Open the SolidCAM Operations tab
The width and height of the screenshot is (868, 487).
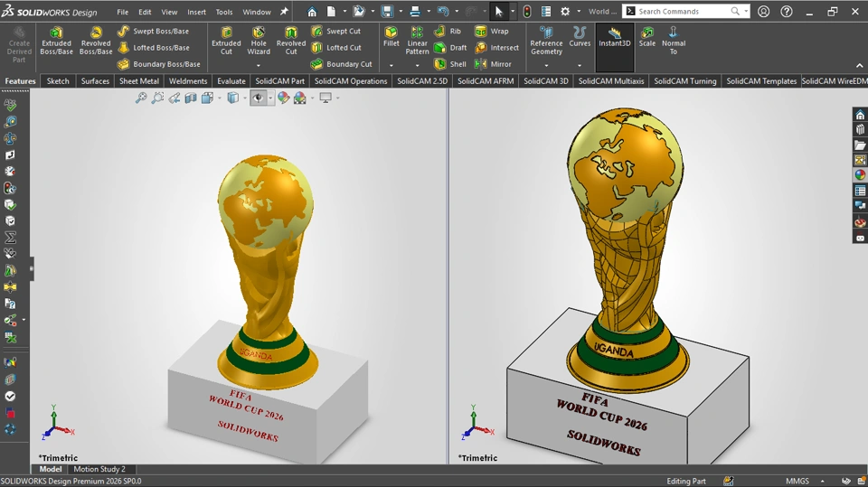pyautogui.click(x=351, y=80)
